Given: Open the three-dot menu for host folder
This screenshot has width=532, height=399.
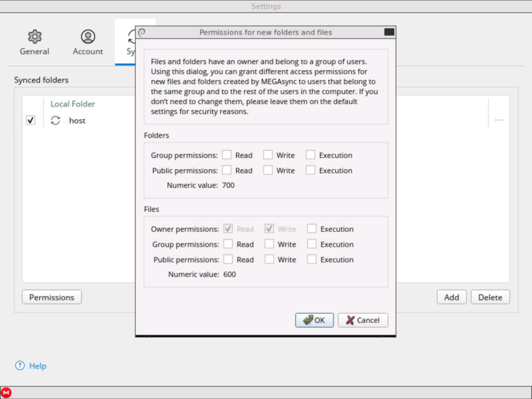Looking at the screenshot, I should pos(499,120).
